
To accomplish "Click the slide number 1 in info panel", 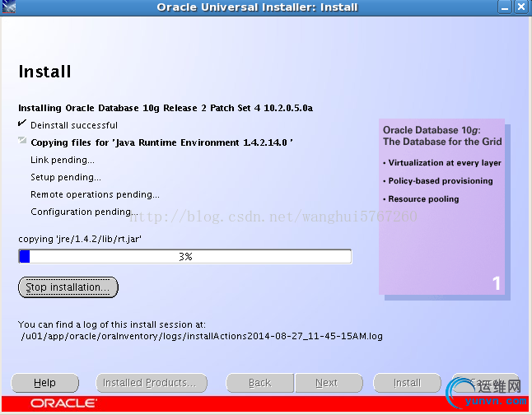I will point(497,283).
